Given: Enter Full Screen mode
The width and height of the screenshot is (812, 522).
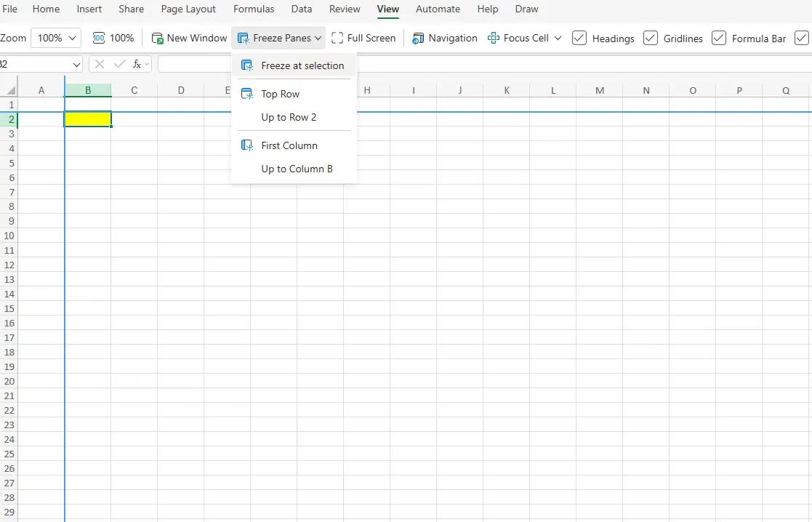Looking at the screenshot, I should pos(363,38).
